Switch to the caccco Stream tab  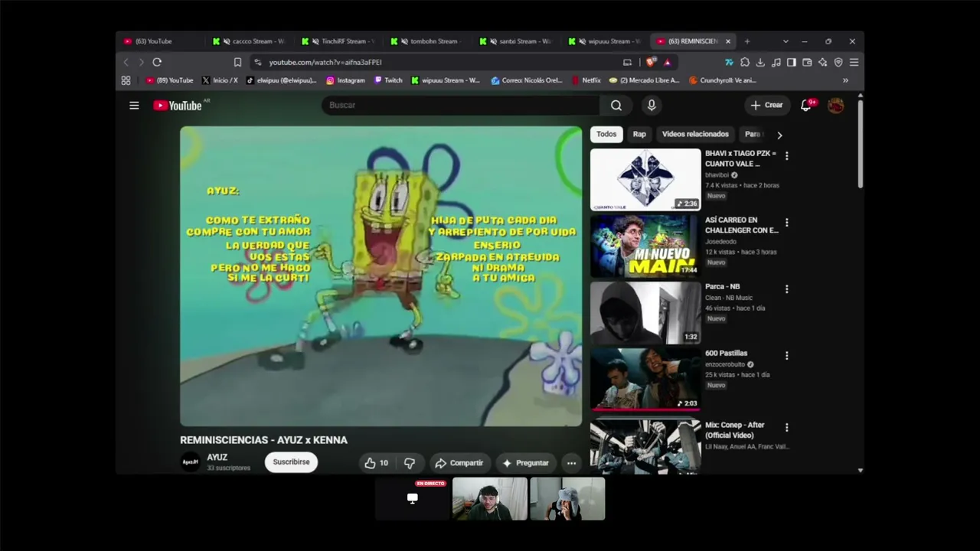click(249, 41)
